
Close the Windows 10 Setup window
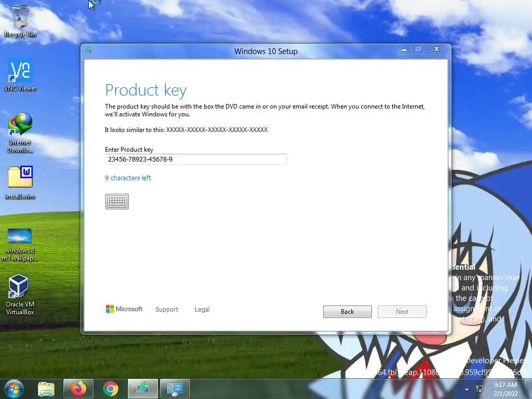[436, 49]
